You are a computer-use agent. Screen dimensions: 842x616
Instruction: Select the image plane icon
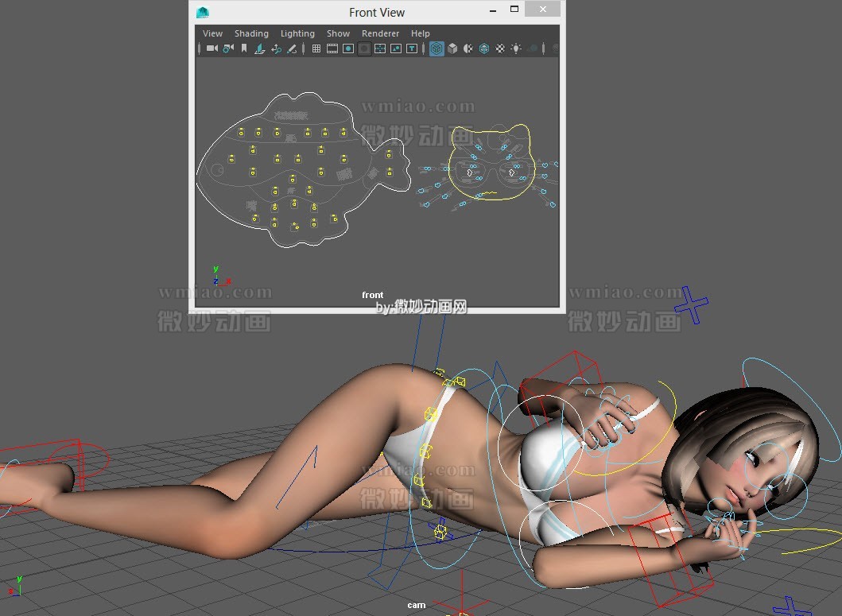tap(260, 48)
